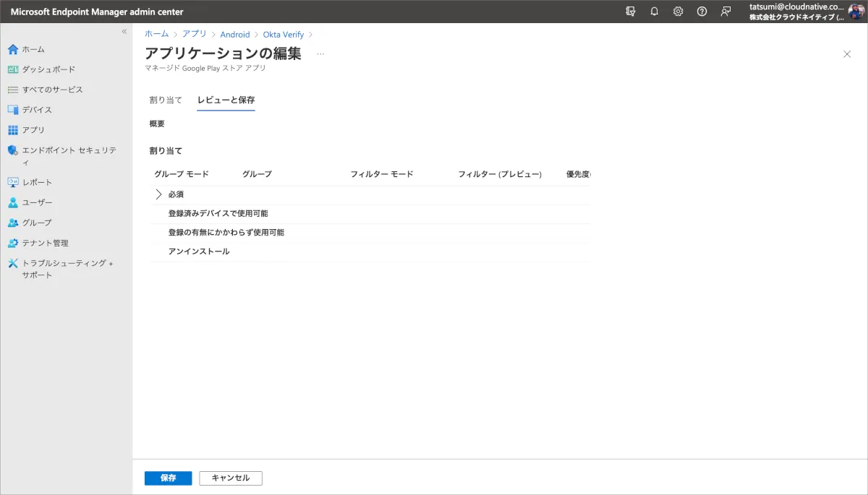
Task: Expand the 必須 assignment row
Action: click(x=159, y=194)
